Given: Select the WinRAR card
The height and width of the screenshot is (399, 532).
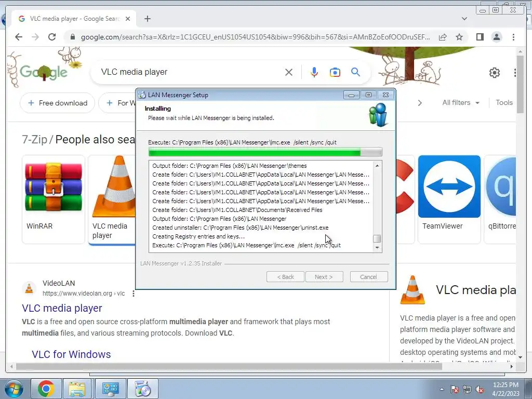Looking at the screenshot, I should (54, 199).
